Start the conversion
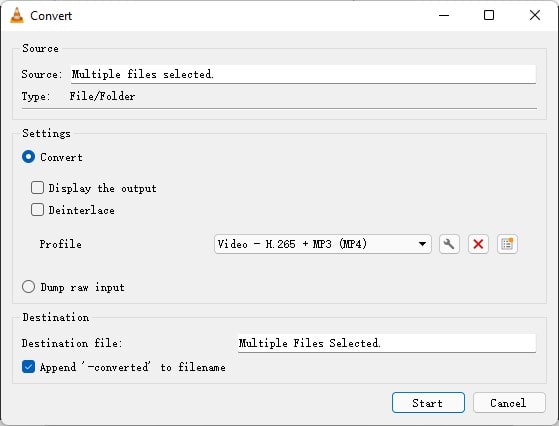The width and height of the screenshot is (559, 426). click(428, 403)
